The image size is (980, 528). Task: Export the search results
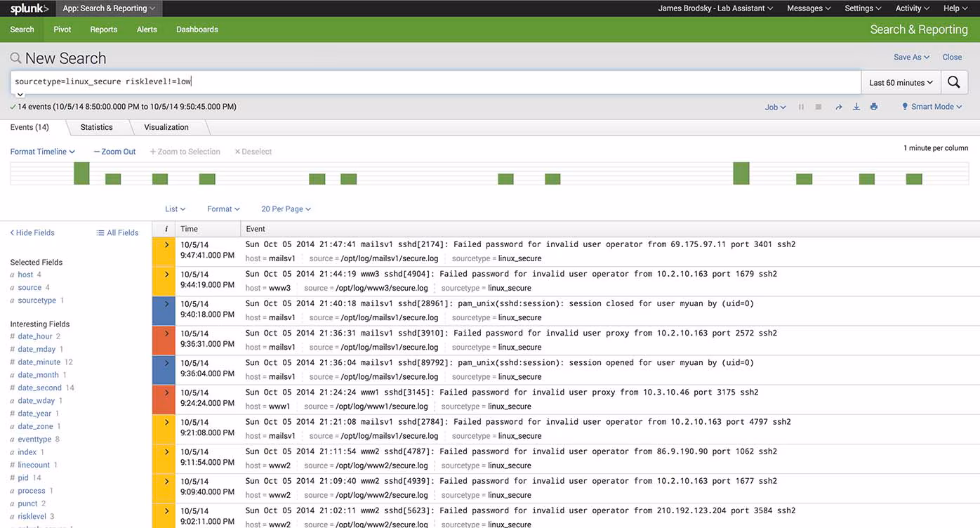coord(856,107)
